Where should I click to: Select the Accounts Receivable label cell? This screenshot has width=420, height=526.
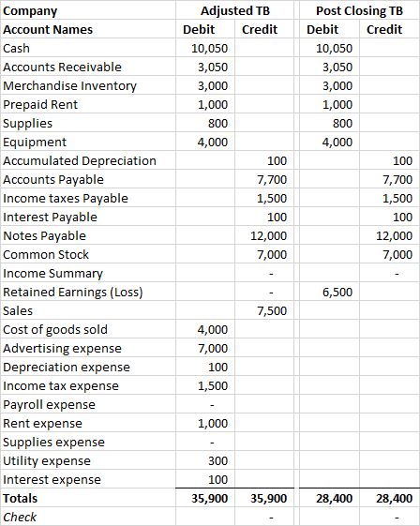[88, 67]
